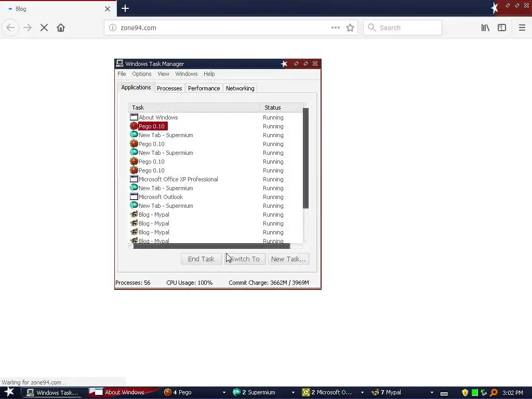532x399 pixels.
Task: Click the CPU Usage: 100% status
Action: [x=189, y=283]
